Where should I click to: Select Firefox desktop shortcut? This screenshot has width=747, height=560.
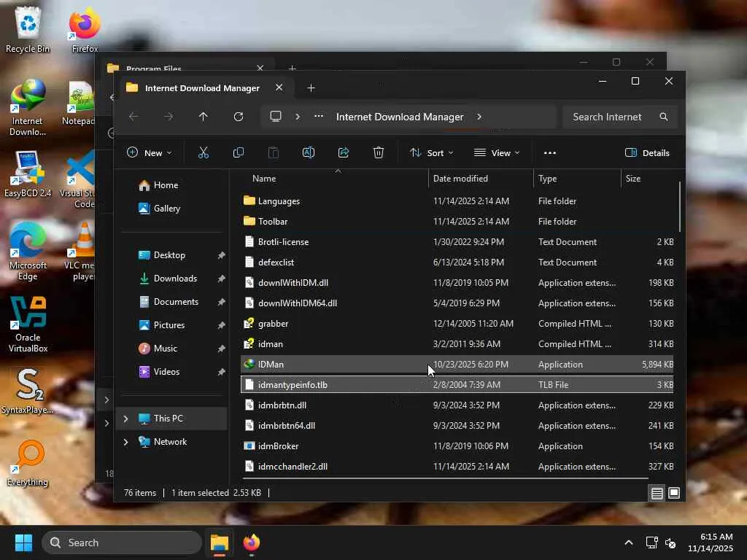click(85, 29)
